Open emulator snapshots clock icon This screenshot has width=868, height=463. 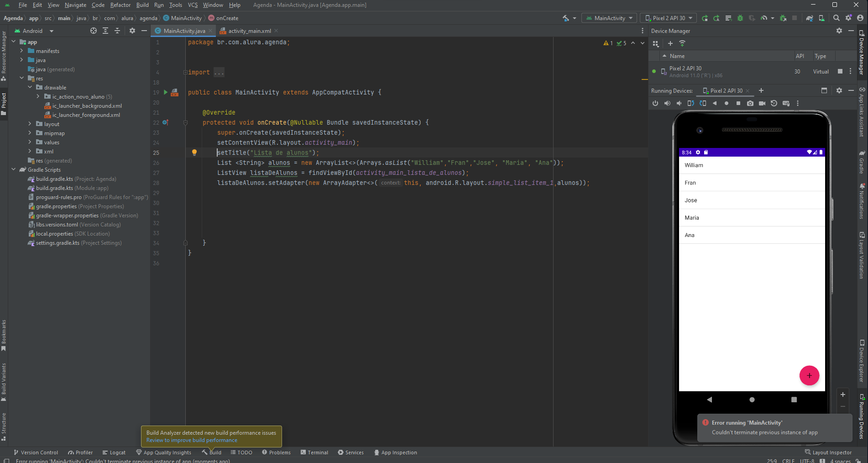(774, 103)
